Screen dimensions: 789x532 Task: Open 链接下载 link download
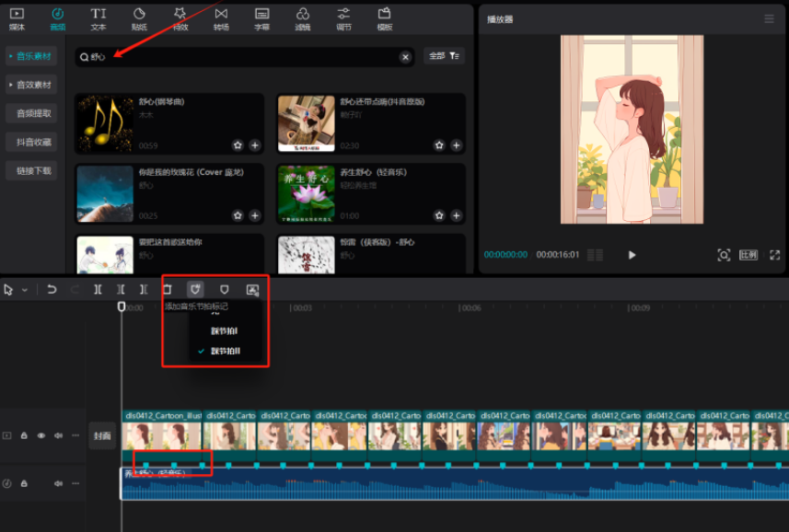pos(31,170)
